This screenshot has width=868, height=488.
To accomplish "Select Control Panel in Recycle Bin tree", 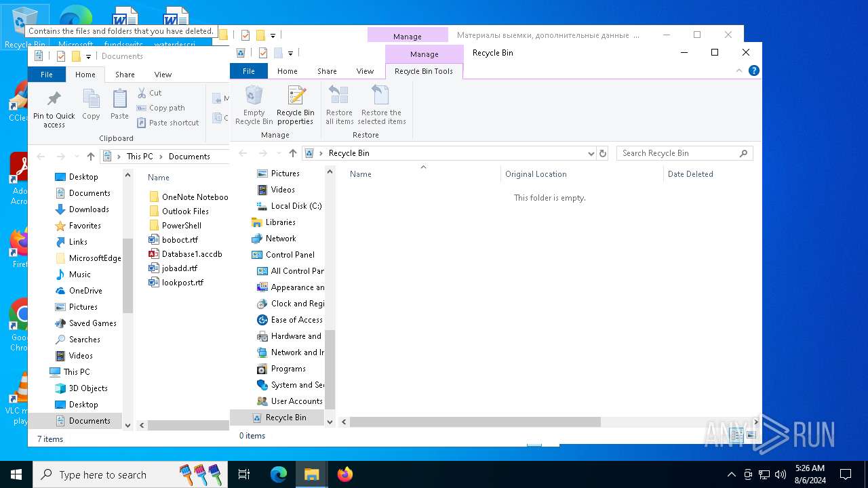I will click(283, 255).
